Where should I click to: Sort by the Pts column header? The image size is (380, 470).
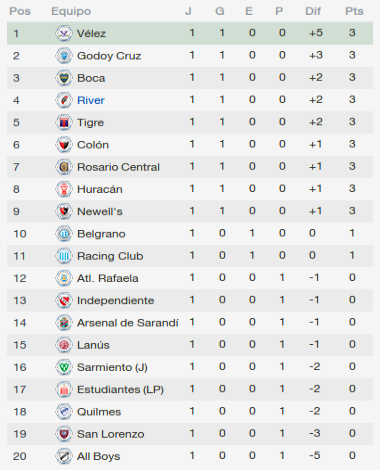pos(354,11)
